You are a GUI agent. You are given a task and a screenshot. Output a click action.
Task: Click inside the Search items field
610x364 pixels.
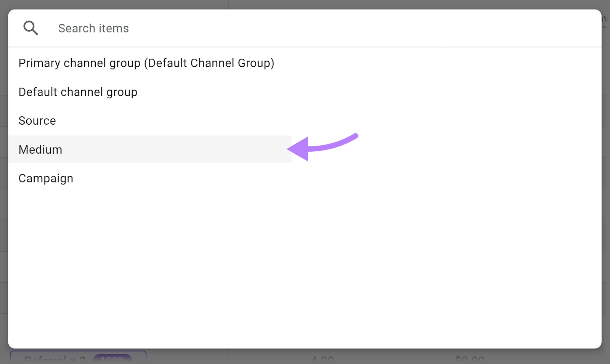pos(152,28)
